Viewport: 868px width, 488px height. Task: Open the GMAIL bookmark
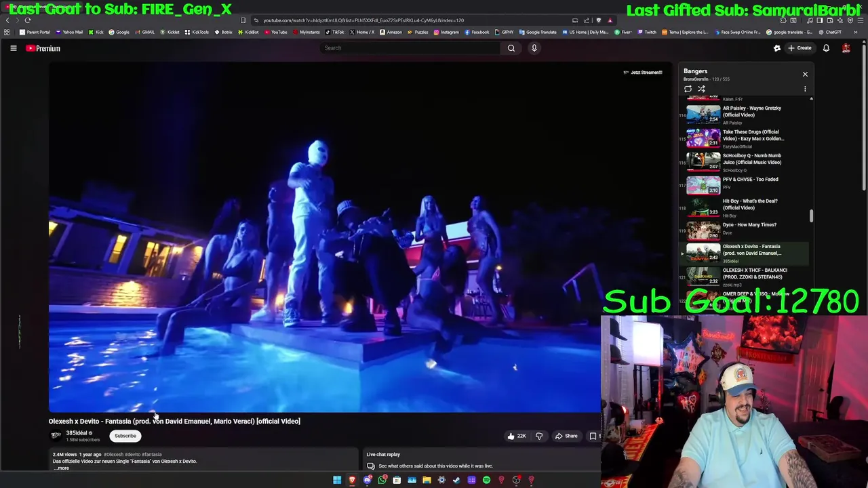tap(144, 32)
